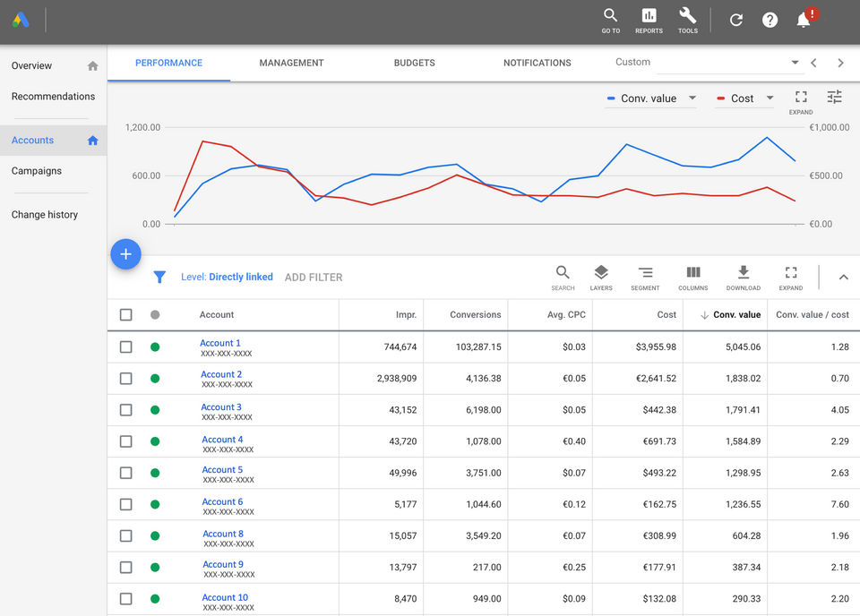Click the Add Filter button

pos(314,278)
